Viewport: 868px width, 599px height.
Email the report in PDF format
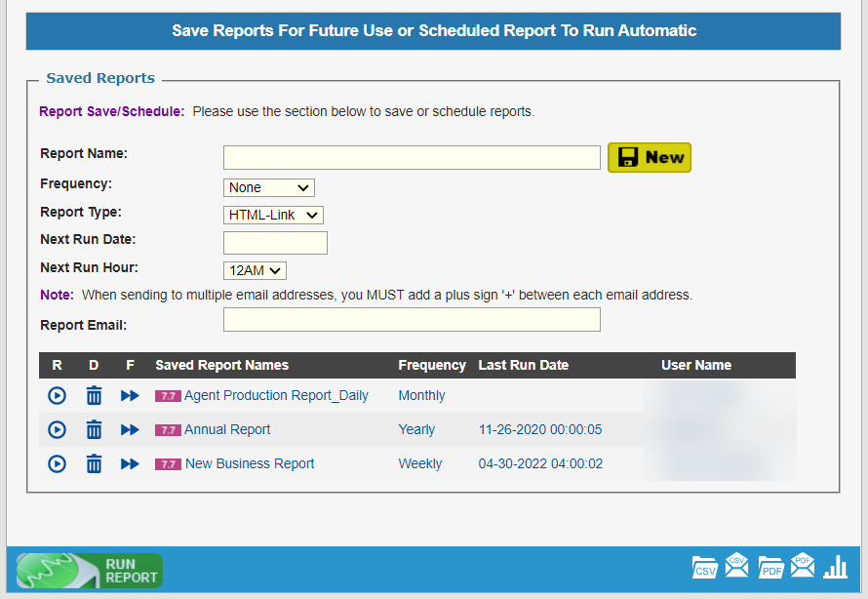(x=802, y=565)
